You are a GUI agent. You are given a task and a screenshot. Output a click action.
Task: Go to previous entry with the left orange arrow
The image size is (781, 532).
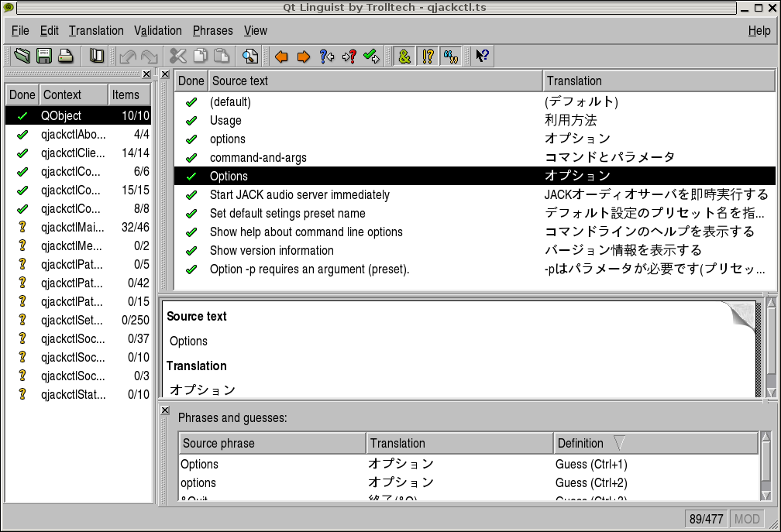click(x=281, y=57)
